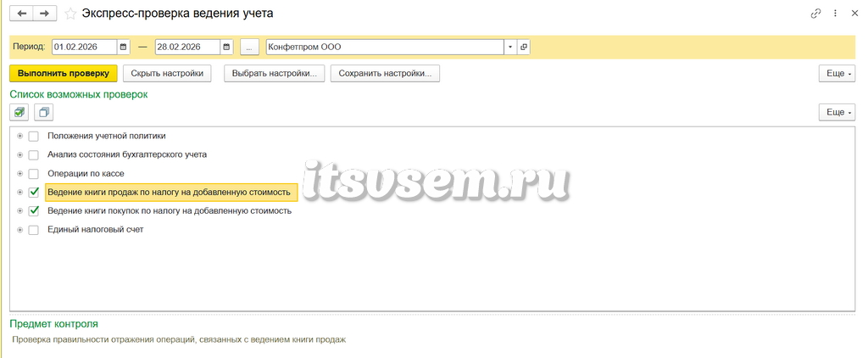The height and width of the screenshot is (358, 868).
Task: Open calendar for start date 01.02.2026
Action: click(124, 48)
